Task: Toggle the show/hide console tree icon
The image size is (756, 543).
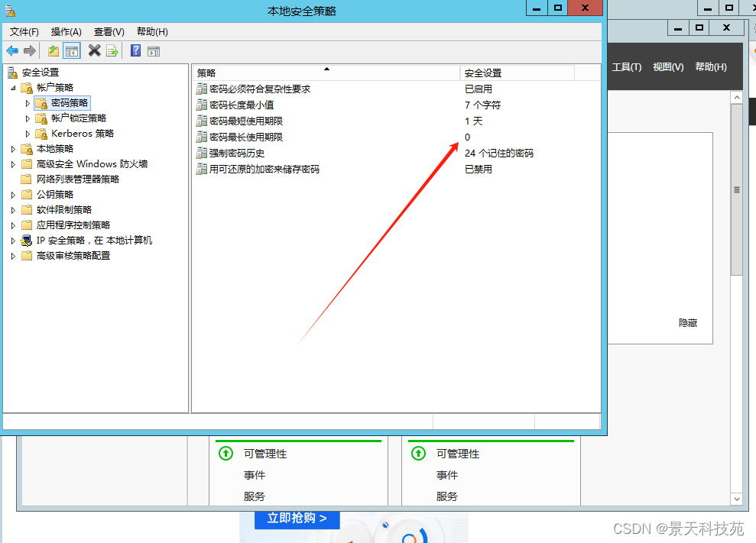Action: pyautogui.click(x=72, y=50)
